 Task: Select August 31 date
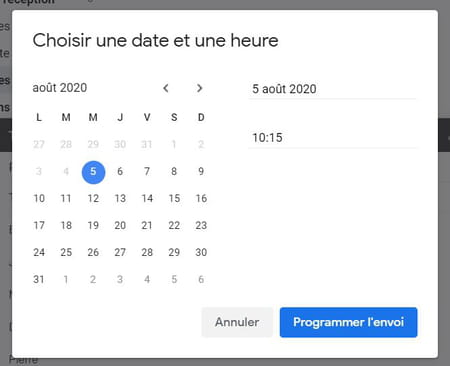39,279
